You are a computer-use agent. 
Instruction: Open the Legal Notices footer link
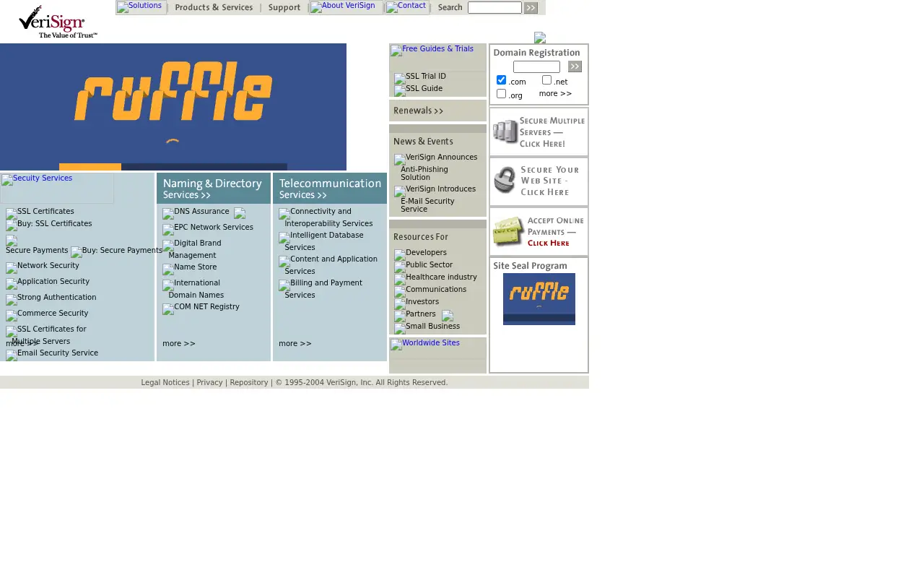tap(165, 383)
